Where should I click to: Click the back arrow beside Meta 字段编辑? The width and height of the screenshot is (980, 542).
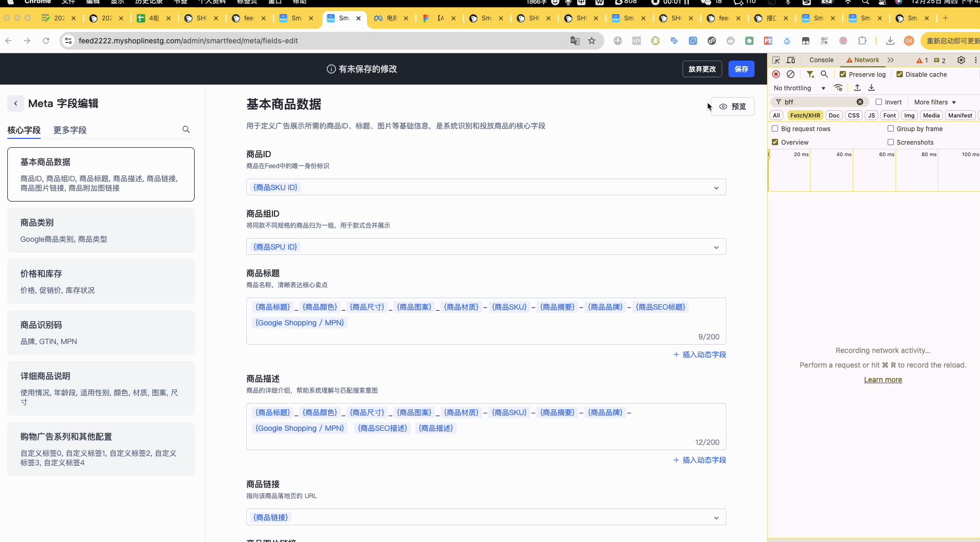coord(16,103)
